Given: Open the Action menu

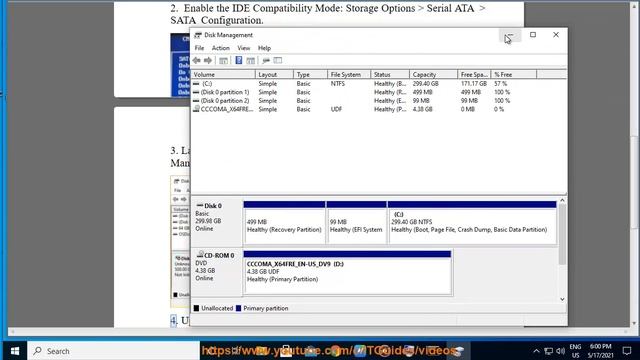Looking at the screenshot, I should coord(220,48).
